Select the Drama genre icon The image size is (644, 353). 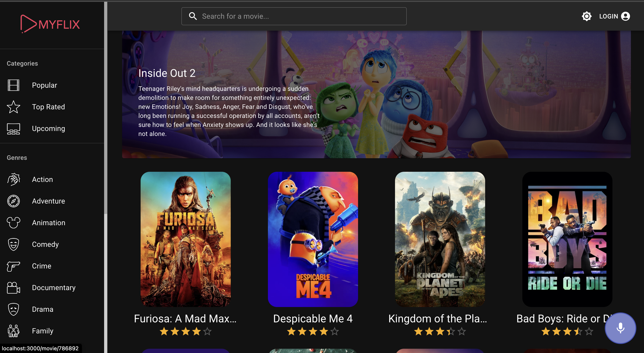click(x=14, y=309)
